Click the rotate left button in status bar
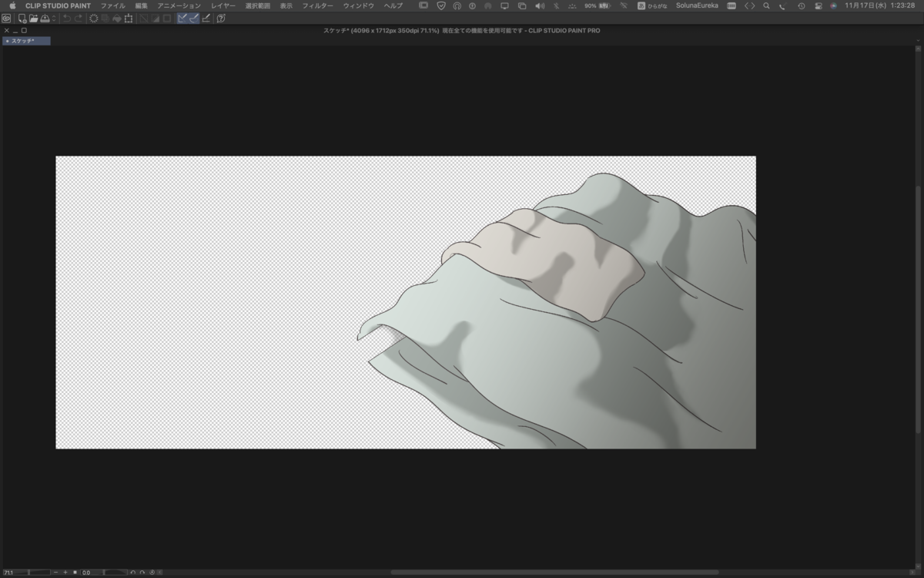This screenshot has height=578, width=924. click(x=132, y=573)
